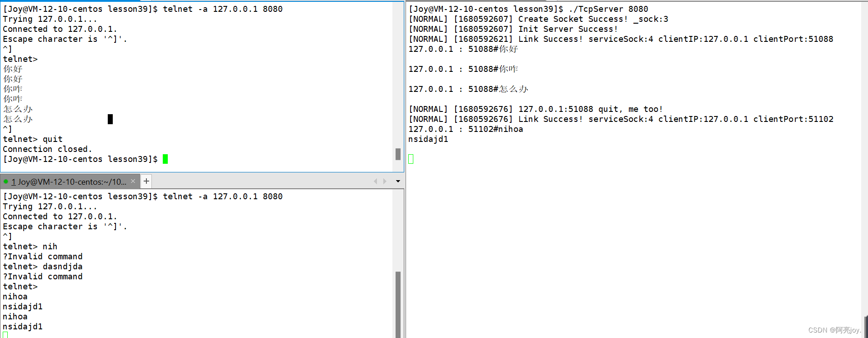Click the "telnet> nih" line

30,247
